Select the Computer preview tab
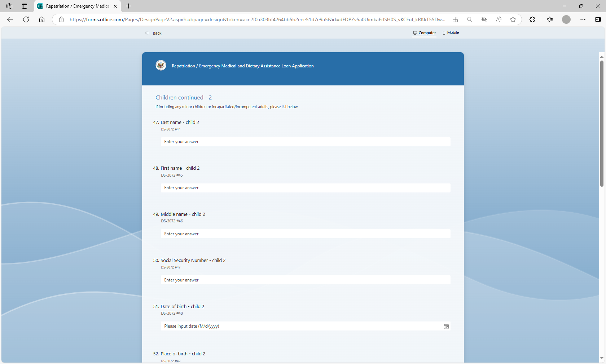 click(425, 33)
